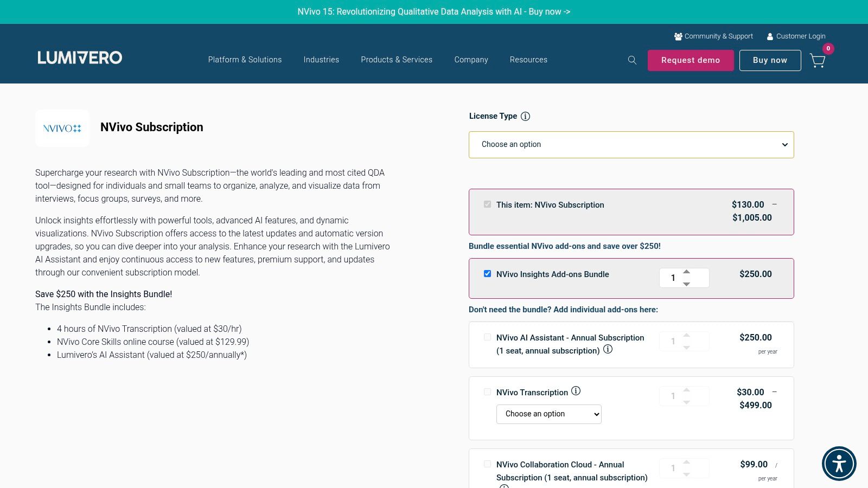Open the search icon in the header
The width and height of the screenshot is (868, 488).
coord(632,60)
